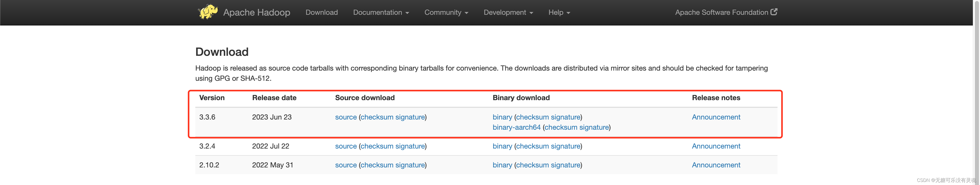The width and height of the screenshot is (980, 185).
Task: Open the 2.10.2 source checksum link
Action: pyautogui.click(x=377, y=165)
